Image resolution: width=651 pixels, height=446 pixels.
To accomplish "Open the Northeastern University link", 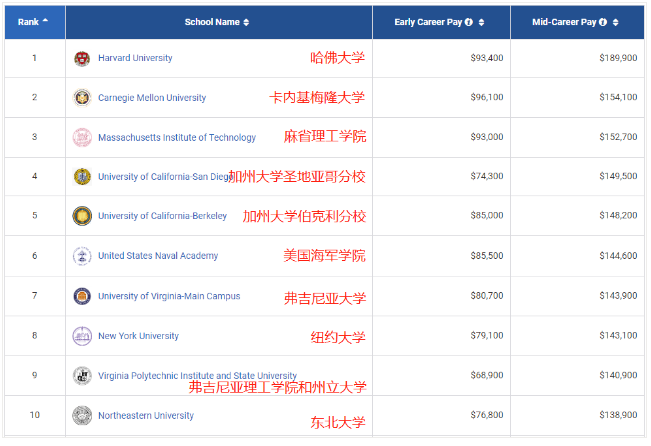I will tap(146, 415).
